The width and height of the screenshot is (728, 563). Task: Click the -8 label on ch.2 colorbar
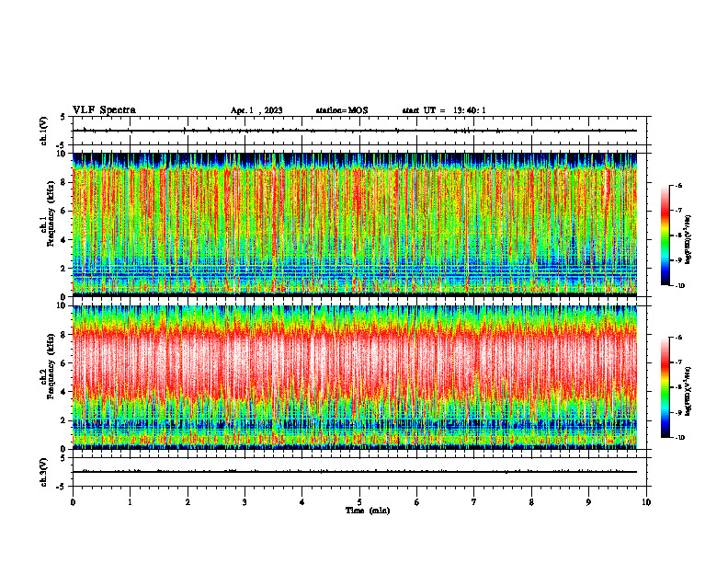[x=678, y=387]
